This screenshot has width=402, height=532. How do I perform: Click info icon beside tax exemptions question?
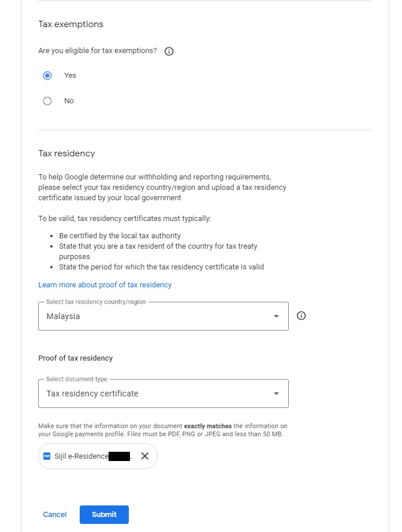coord(169,51)
